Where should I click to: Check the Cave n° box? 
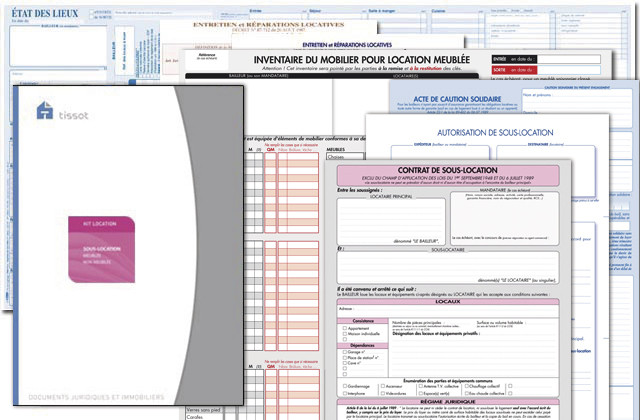pos(345,363)
